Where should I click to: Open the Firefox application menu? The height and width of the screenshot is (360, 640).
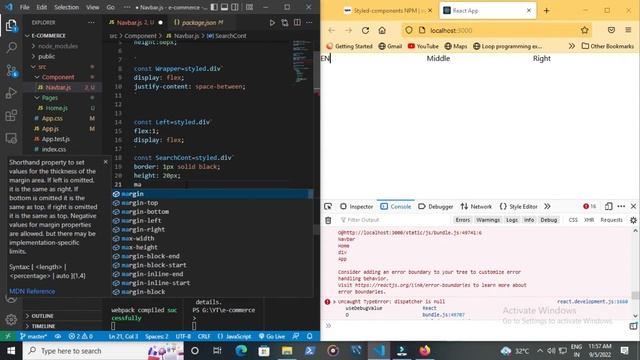tap(628, 30)
